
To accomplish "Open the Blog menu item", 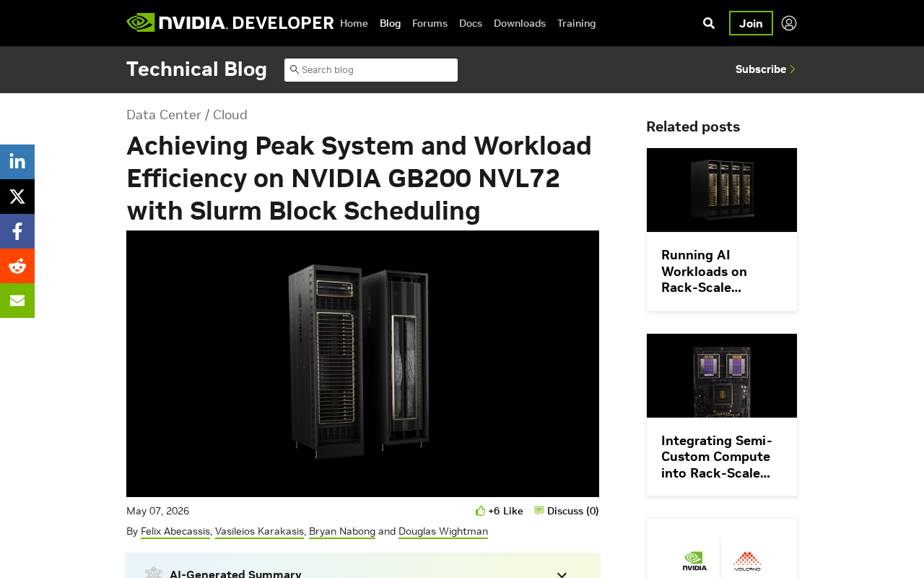I will (390, 23).
